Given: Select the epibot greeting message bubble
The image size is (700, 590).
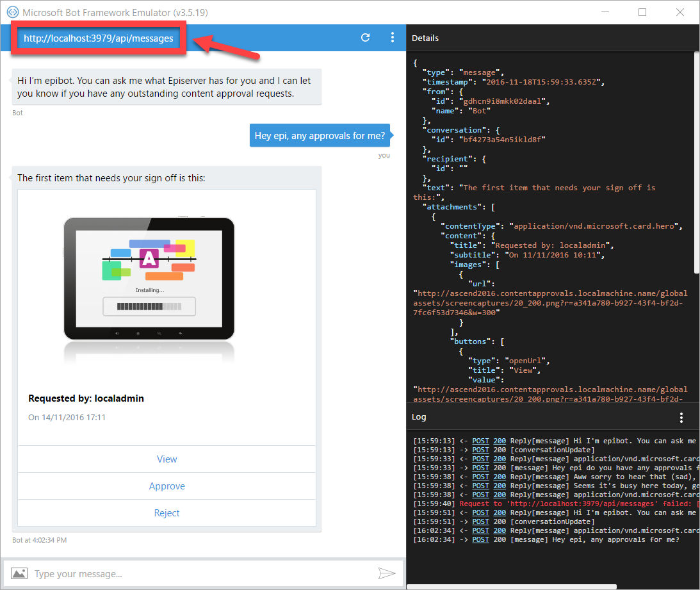Looking at the screenshot, I should coord(167,87).
